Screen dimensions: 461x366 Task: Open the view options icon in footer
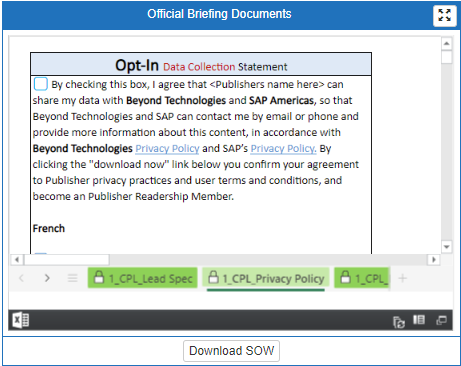(x=419, y=320)
